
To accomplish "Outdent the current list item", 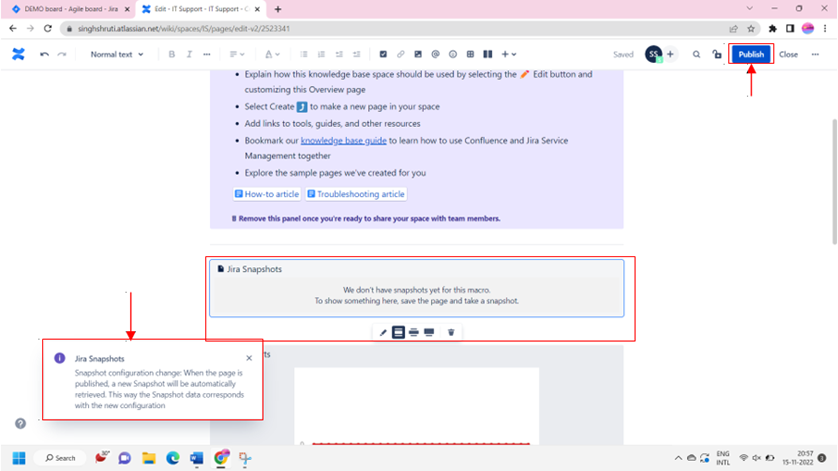I will 339,54.
